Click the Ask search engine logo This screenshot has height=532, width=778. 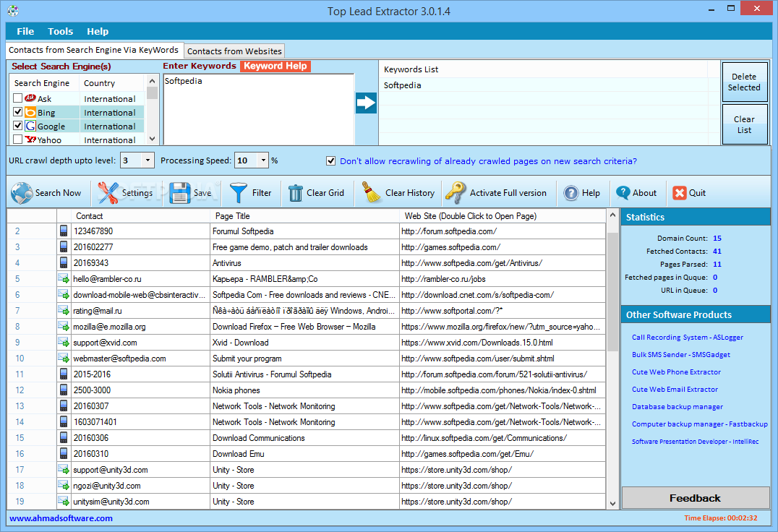(30, 98)
